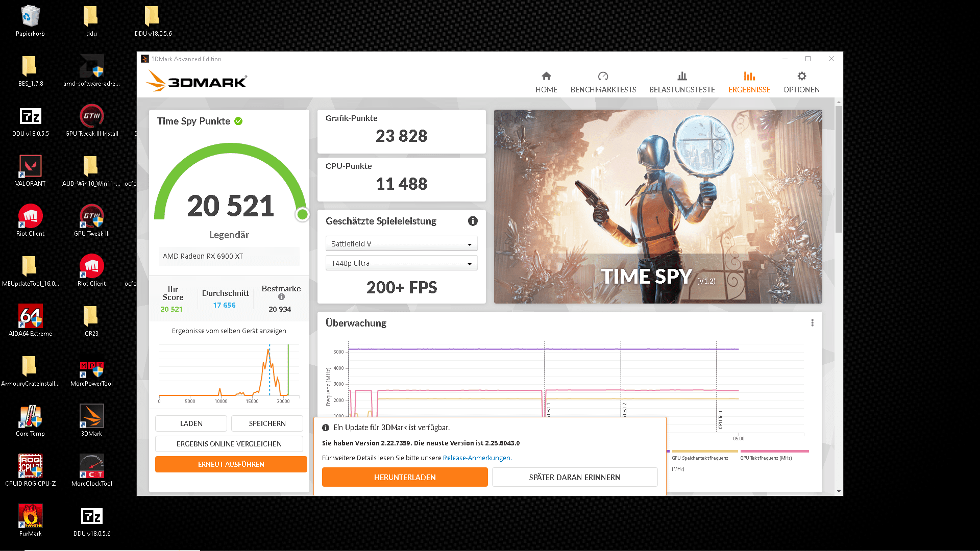
Task: Open the MEUpdateTool_16.0 folder
Action: click(30, 270)
